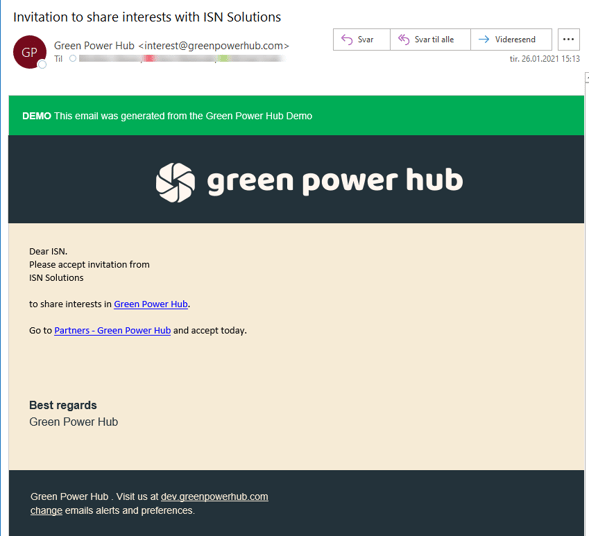Viewport: 589px width, 536px height.
Task: Click the presence status dot on avatar
Action: tap(42, 64)
